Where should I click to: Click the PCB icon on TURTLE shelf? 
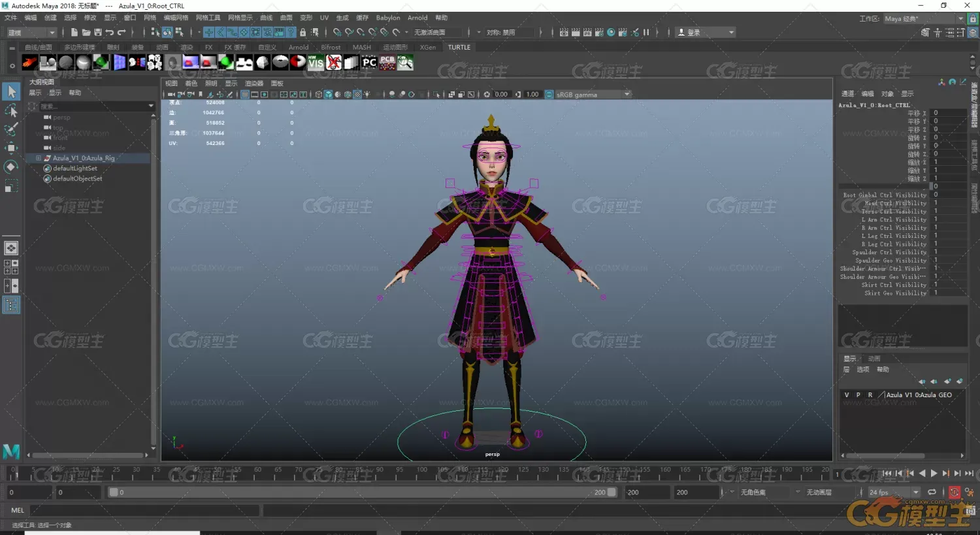pos(387,62)
